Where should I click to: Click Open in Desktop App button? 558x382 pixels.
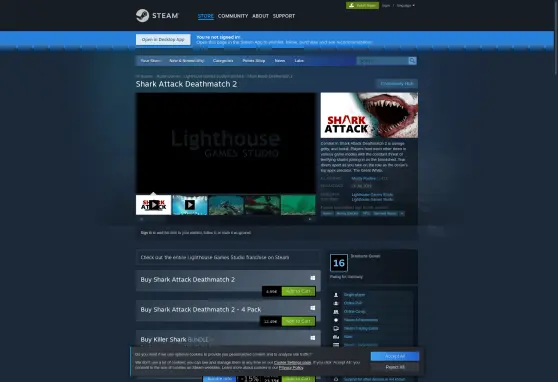(163, 40)
